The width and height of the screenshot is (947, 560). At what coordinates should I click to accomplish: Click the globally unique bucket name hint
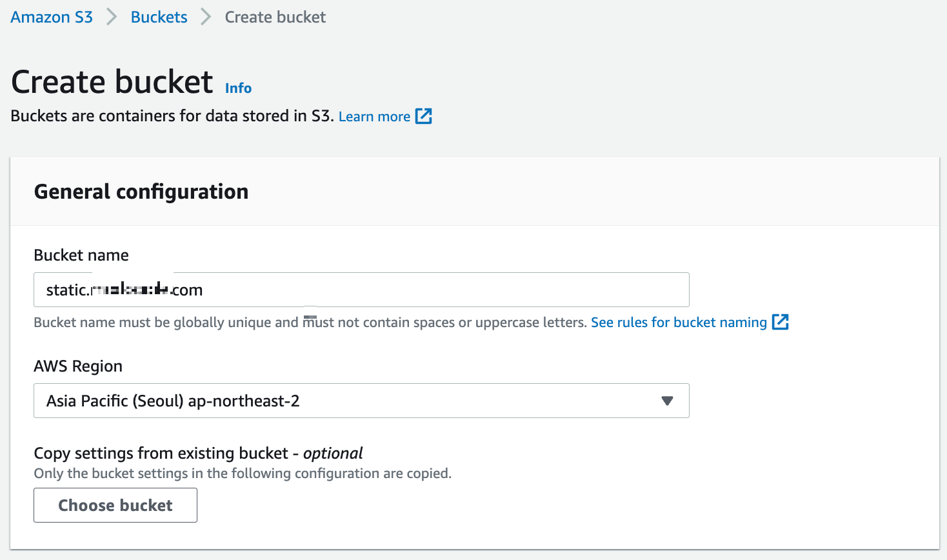click(310, 323)
